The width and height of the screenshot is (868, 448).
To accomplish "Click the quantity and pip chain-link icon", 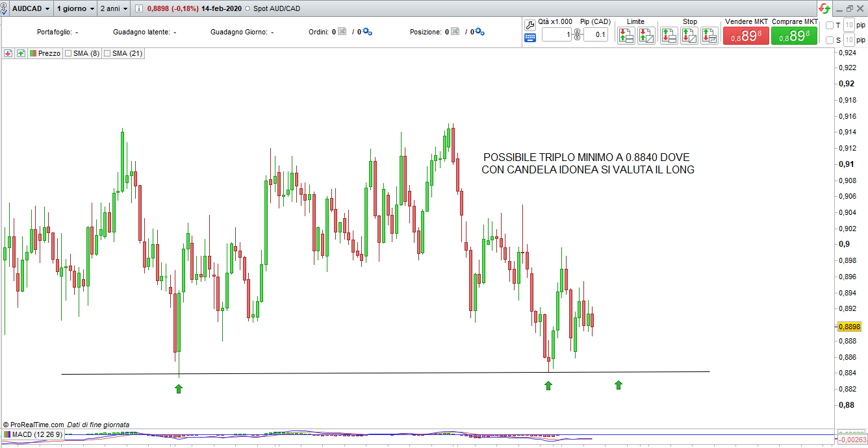I will (x=576, y=34).
